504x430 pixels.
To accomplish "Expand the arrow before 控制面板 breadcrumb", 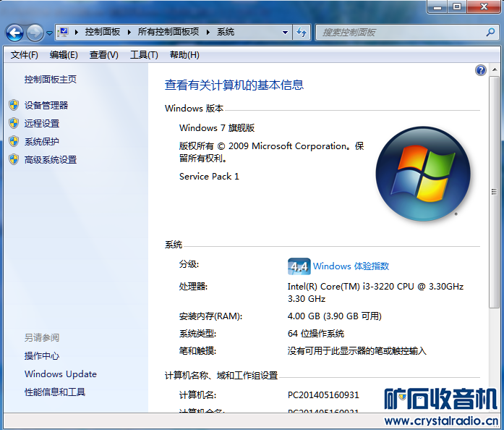I will (x=77, y=32).
